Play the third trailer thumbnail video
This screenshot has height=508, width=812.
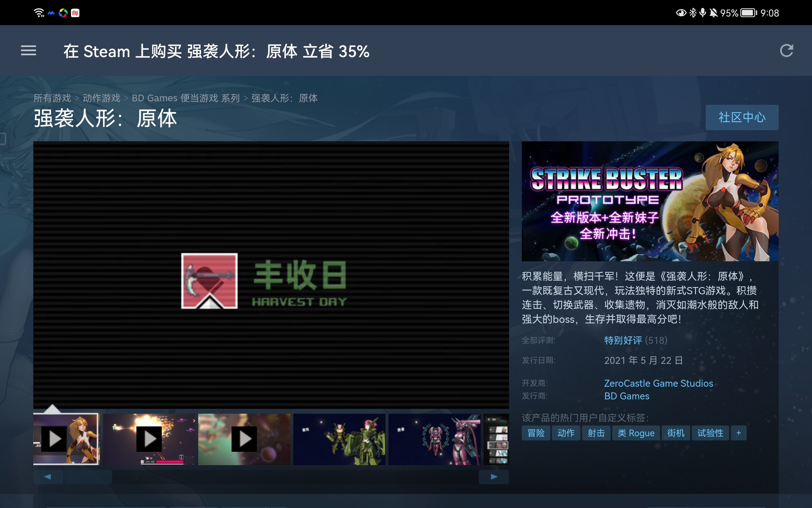coord(244,439)
